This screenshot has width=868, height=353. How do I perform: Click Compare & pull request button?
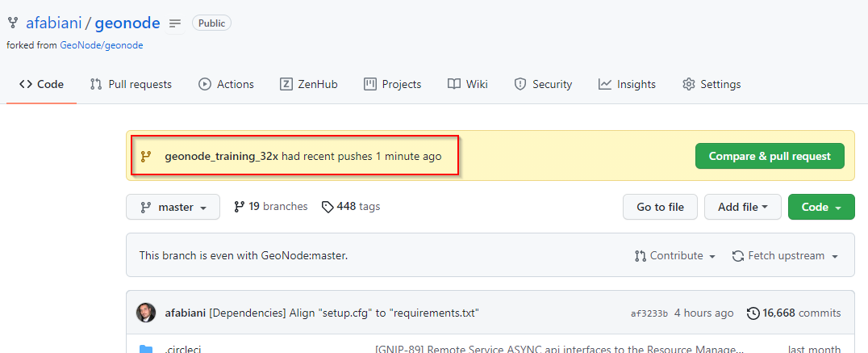(770, 156)
